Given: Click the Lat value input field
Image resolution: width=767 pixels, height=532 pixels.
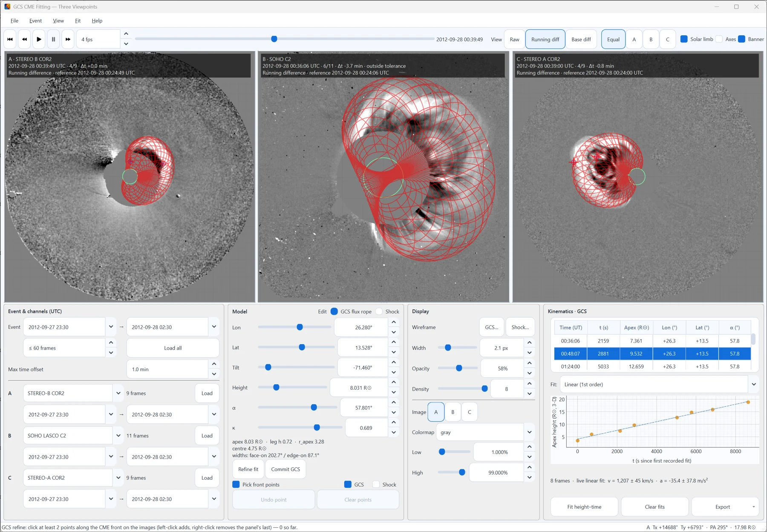Looking at the screenshot, I should click(363, 348).
